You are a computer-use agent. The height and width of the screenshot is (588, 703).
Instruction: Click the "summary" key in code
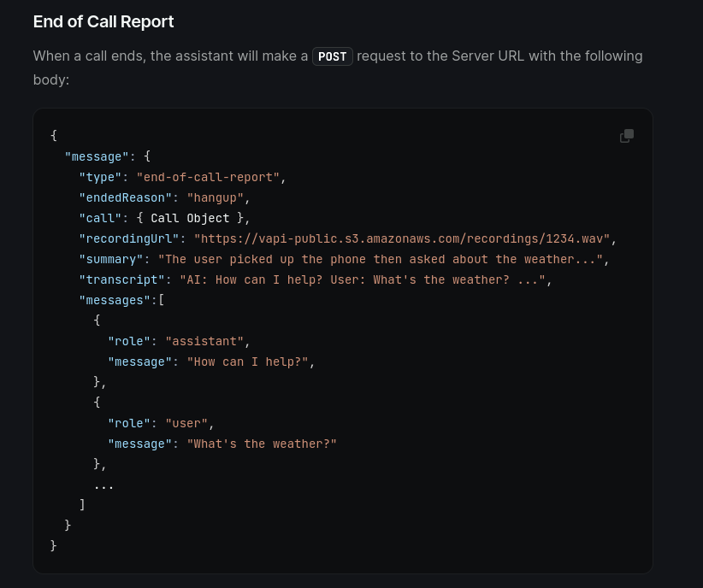coord(111,259)
